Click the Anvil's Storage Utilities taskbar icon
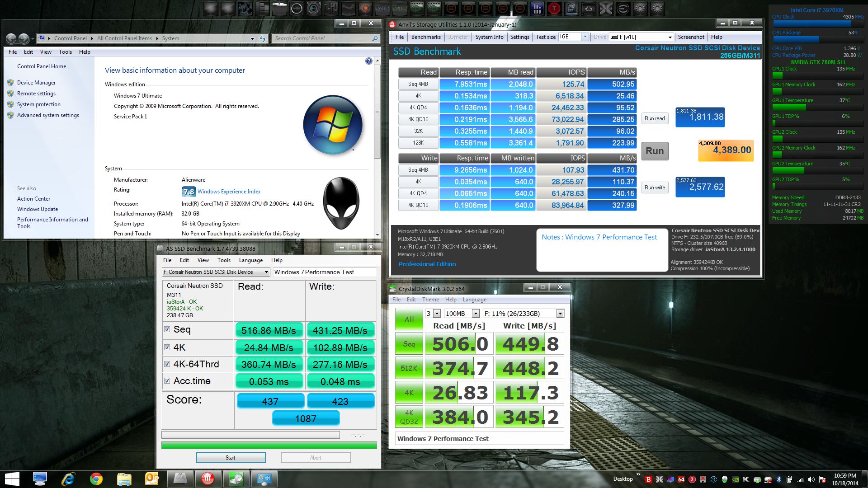 (x=208, y=479)
